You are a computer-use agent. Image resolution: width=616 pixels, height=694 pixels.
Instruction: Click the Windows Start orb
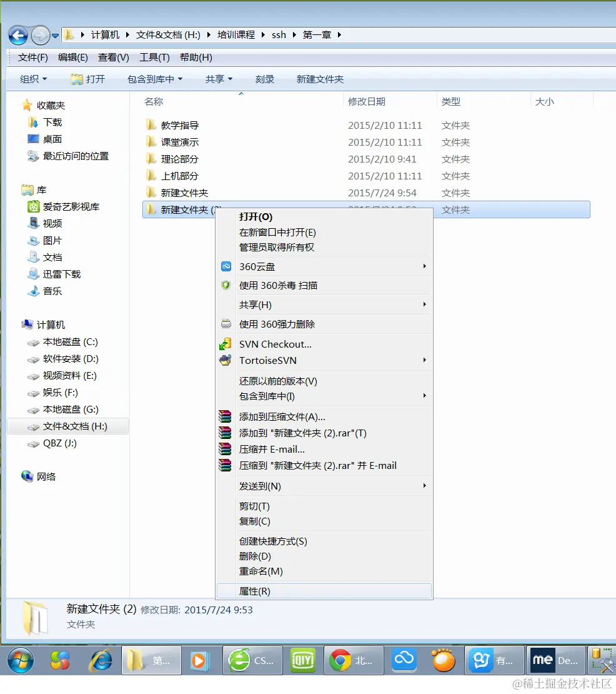tap(19, 660)
